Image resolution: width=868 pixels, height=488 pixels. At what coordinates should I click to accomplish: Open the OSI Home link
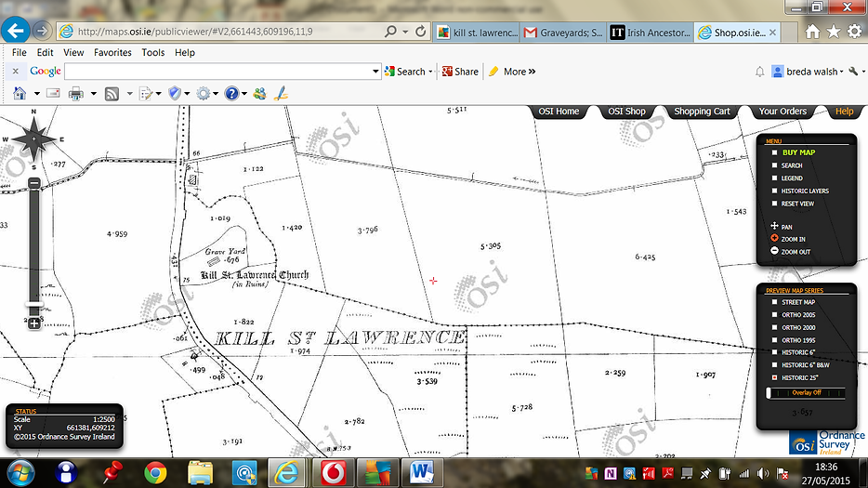(559, 112)
